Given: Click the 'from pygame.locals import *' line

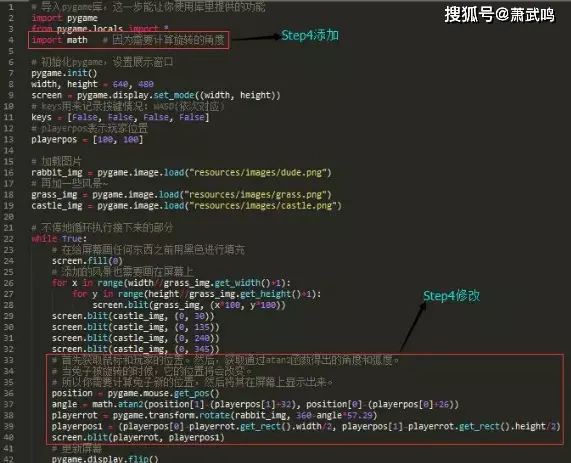Looking at the screenshot, I should [100, 28].
